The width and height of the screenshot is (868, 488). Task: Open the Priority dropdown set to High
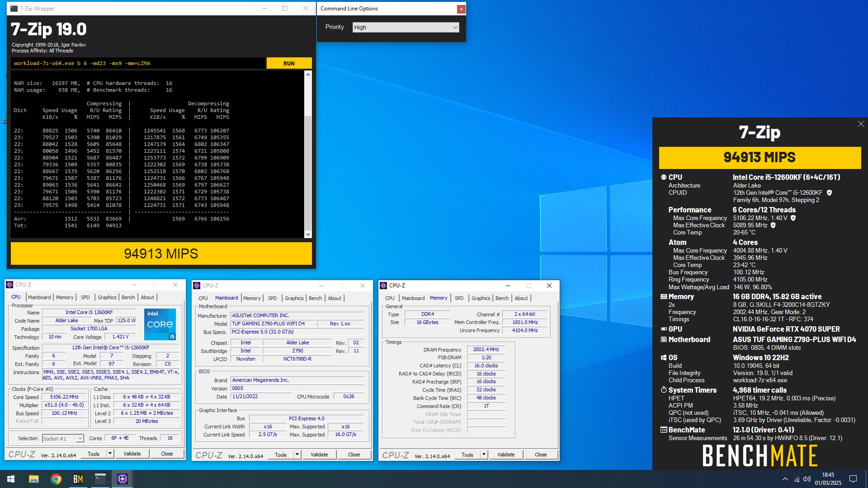coord(406,27)
